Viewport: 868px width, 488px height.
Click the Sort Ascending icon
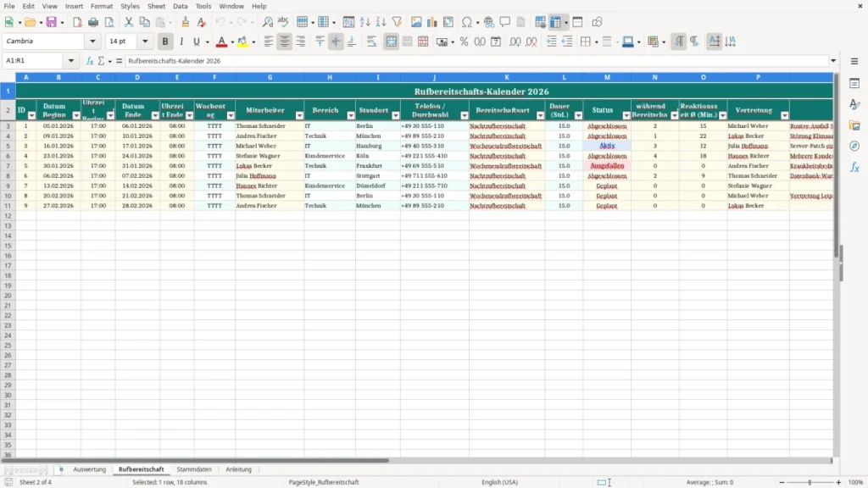click(x=364, y=22)
